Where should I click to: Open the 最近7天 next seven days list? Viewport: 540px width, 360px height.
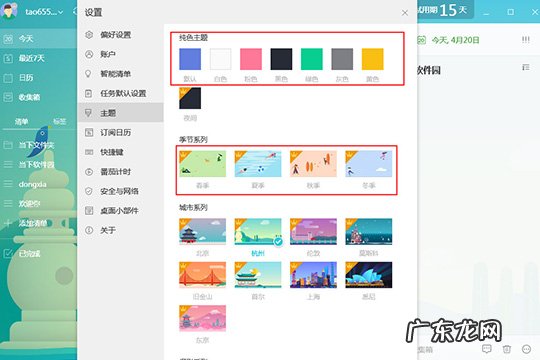coord(39,58)
